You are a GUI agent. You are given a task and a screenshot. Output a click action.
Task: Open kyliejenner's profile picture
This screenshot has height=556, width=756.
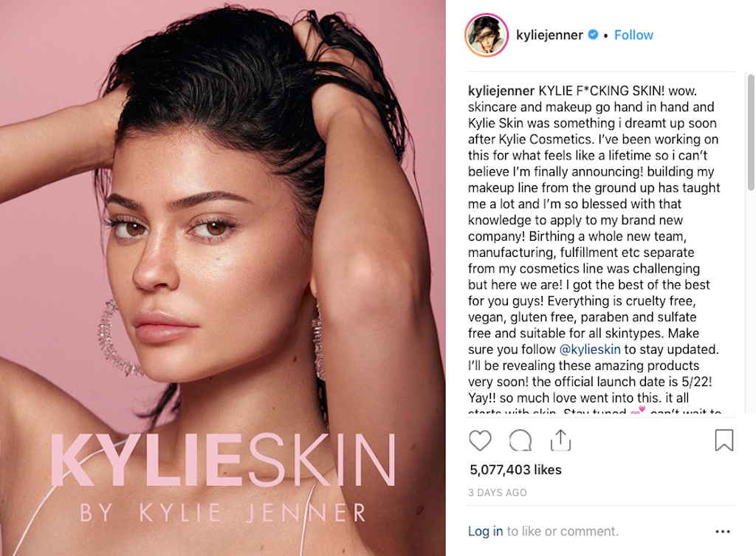coord(487,35)
